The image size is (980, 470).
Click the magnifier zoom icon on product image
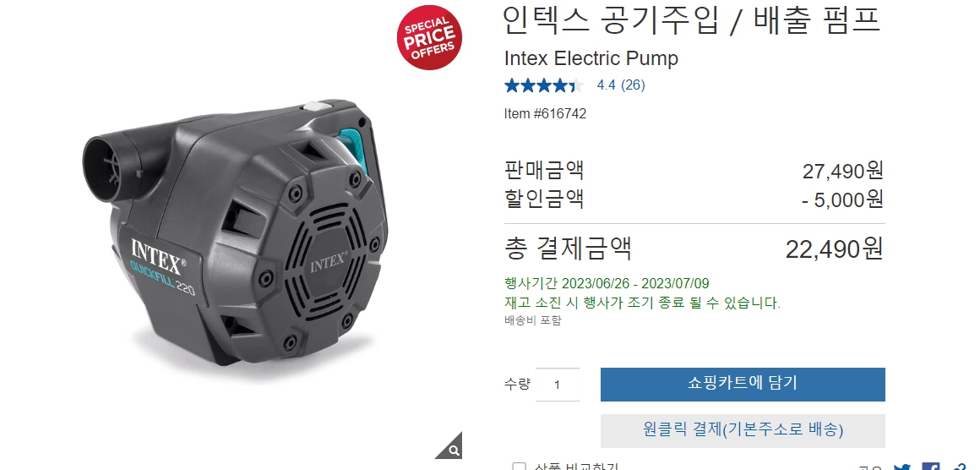pos(452,447)
